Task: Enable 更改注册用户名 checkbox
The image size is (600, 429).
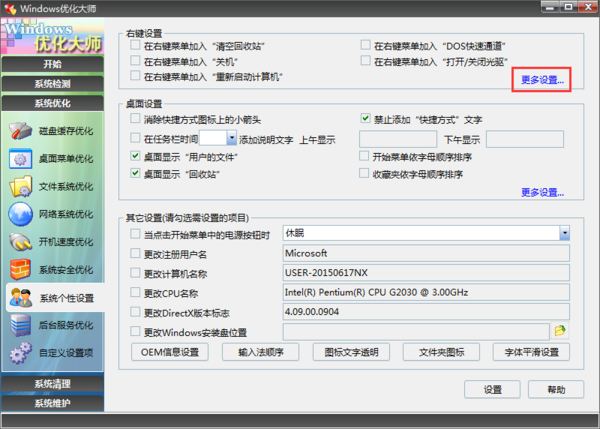Action: 135,253
